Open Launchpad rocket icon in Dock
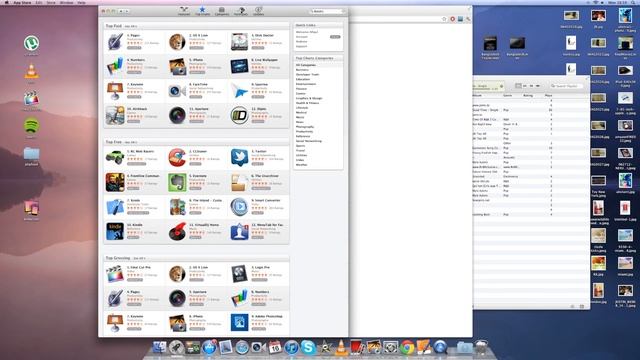Image resolution: width=640 pixels, height=360 pixels. (x=176, y=347)
